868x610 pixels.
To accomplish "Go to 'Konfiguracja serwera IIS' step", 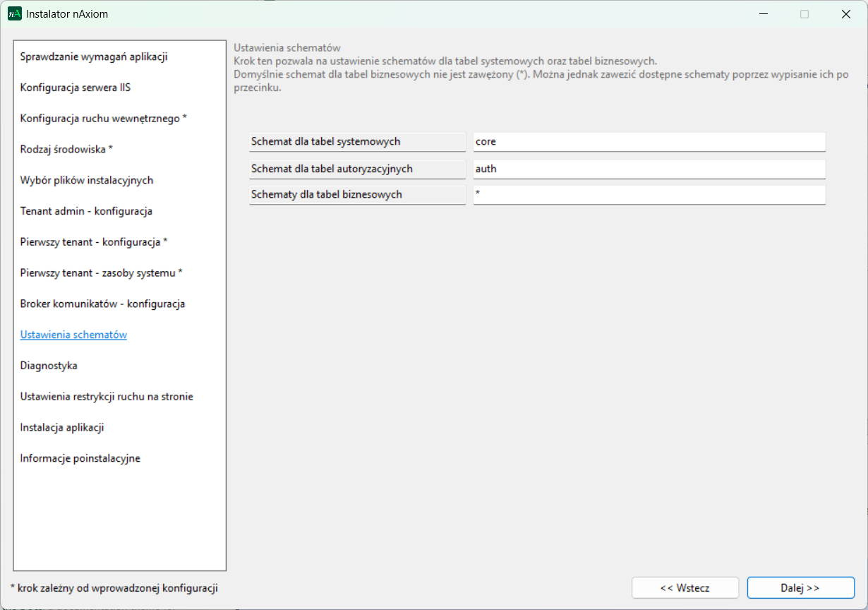I will pyautogui.click(x=76, y=88).
